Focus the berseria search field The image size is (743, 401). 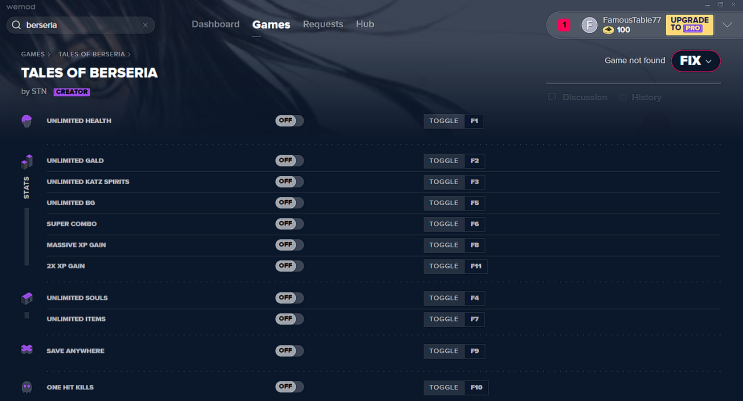(81, 25)
